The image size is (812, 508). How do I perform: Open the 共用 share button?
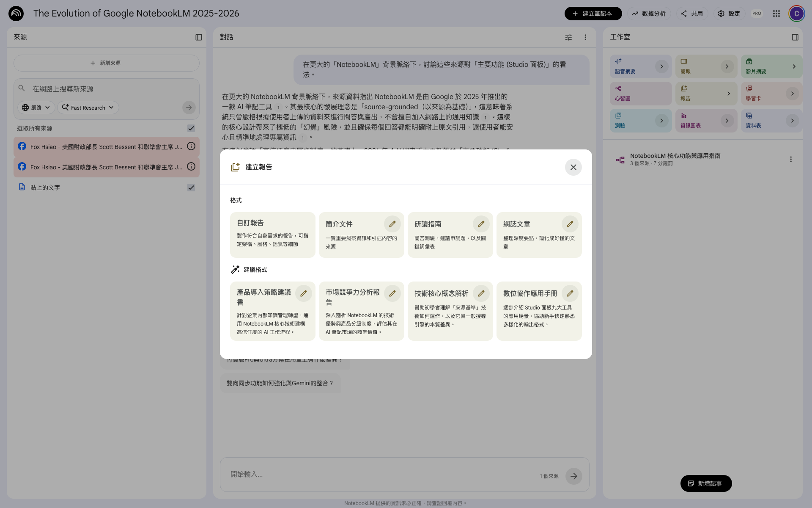tap(692, 14)
